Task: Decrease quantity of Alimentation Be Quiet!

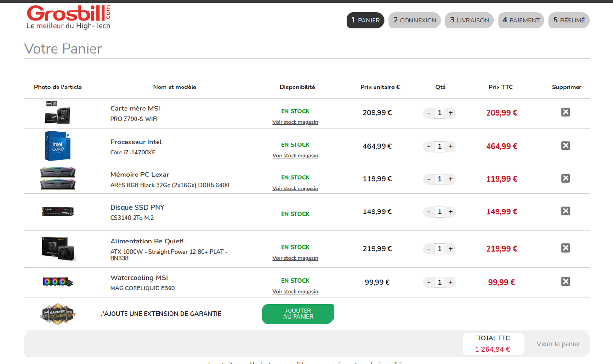Action: pos(429,249)
